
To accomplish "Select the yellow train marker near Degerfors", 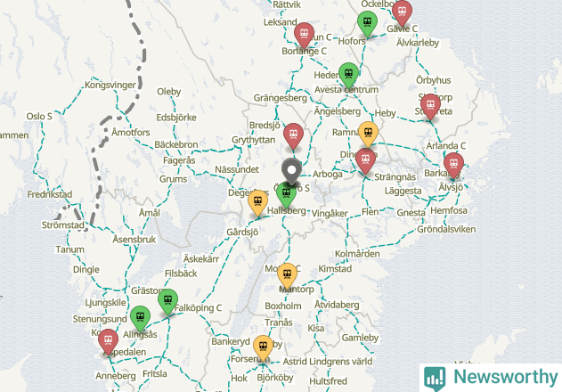I will click(257, 203).
